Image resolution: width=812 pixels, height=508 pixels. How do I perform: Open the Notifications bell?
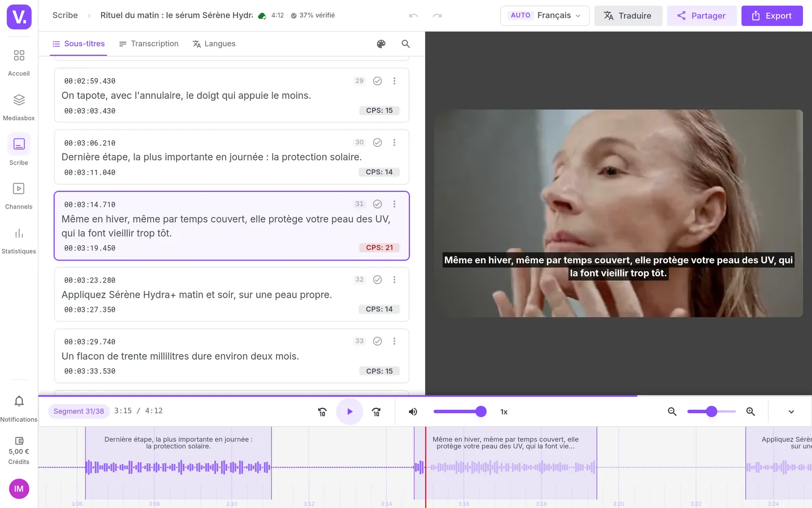coord(19,408)
